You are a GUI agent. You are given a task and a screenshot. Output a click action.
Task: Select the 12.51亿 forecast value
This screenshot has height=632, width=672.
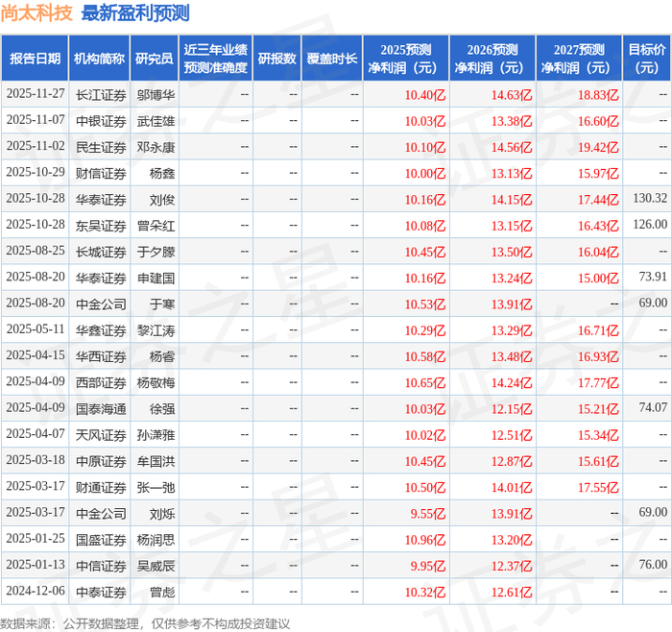coord(512,435)
